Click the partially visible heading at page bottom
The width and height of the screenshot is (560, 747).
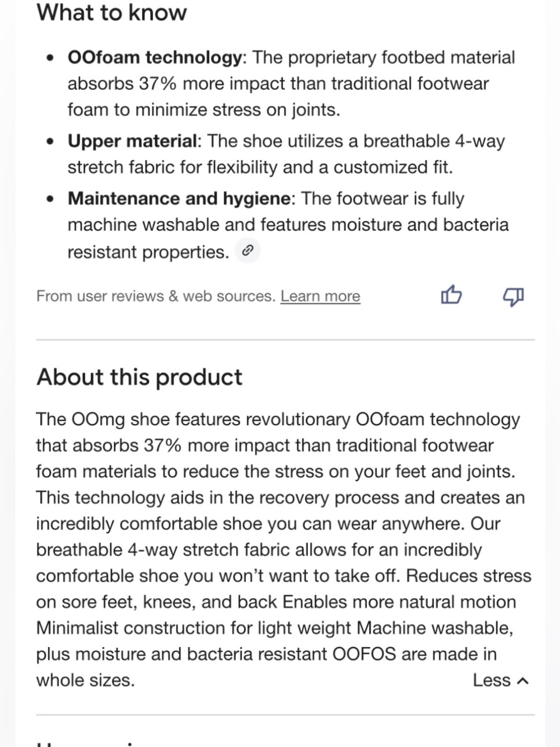coord(84,743)
